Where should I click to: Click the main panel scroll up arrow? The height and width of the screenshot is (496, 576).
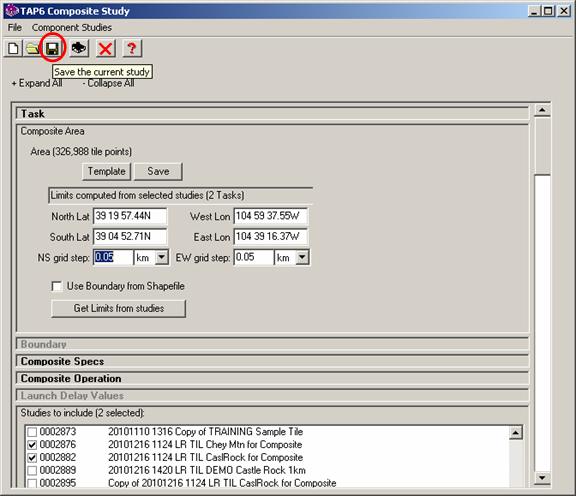(x=542, y=110)
